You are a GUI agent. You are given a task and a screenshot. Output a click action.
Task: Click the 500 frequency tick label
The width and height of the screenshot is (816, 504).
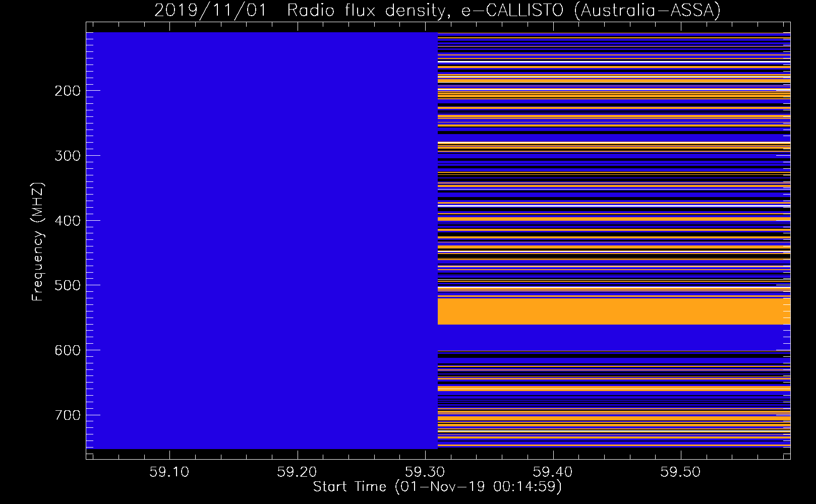click(x=68, y=285)
